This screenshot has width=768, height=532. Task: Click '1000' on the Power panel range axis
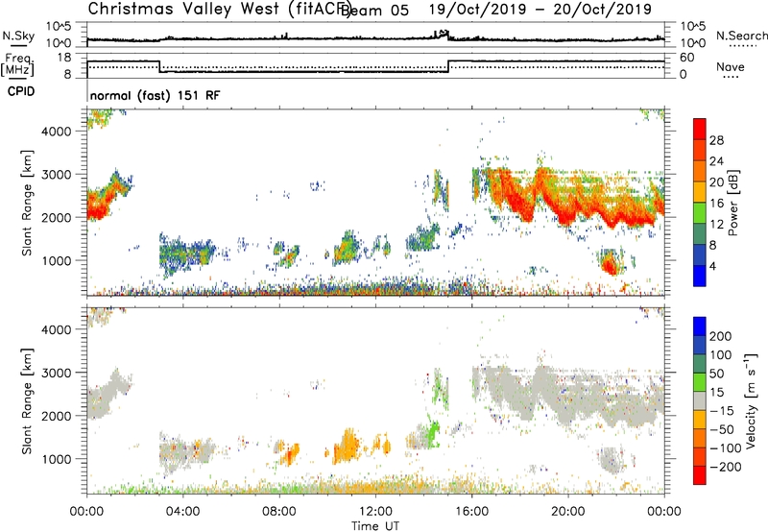coord(56,260)
